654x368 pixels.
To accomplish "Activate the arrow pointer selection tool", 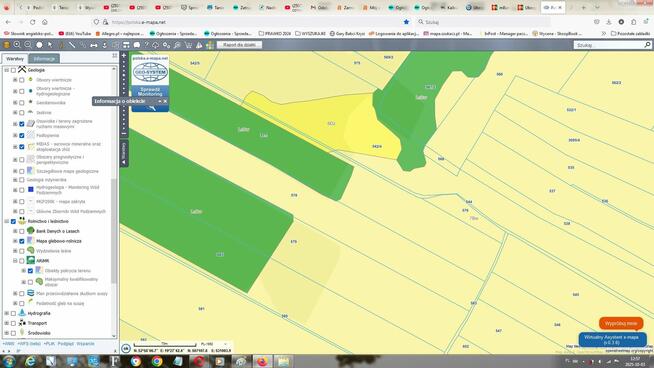I will 50,45.
